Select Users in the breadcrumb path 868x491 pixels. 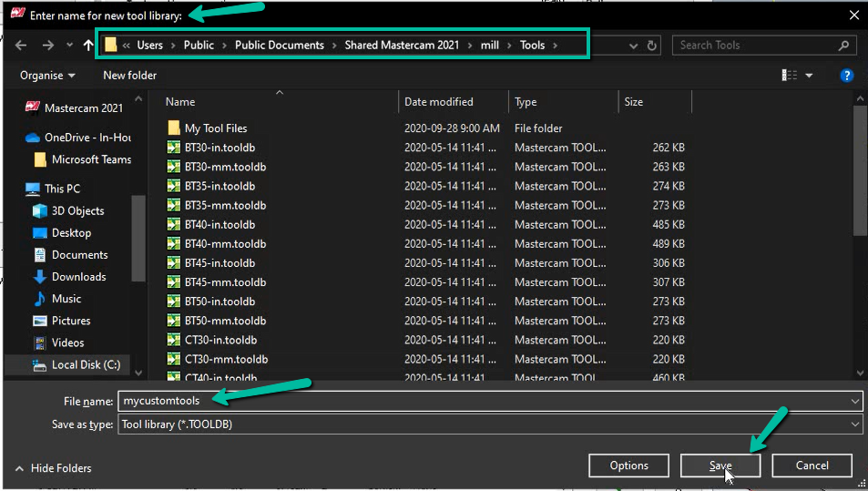coord(150,46)
